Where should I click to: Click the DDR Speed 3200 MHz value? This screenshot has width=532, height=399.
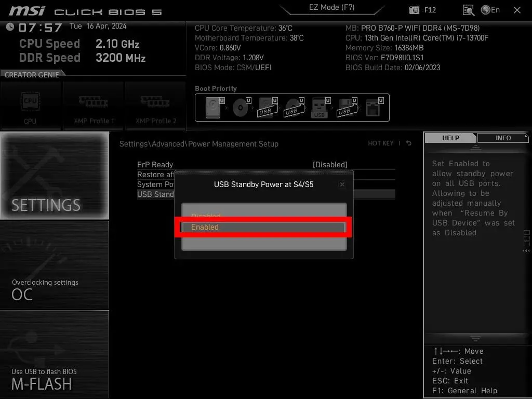pos(121,58)
